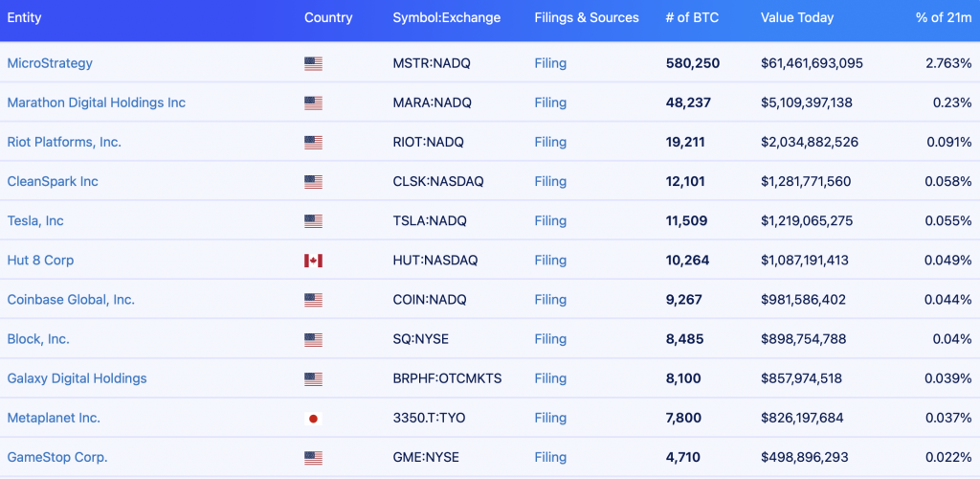Open the Filing link for Tesla, Inc
The image size is (980, 479).
coord(550,220)
